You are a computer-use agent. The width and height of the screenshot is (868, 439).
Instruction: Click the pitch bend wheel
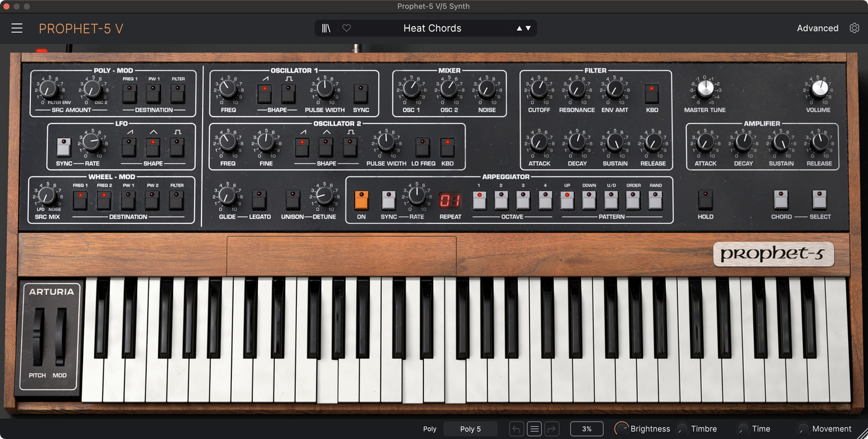click(x=38, y=337)
